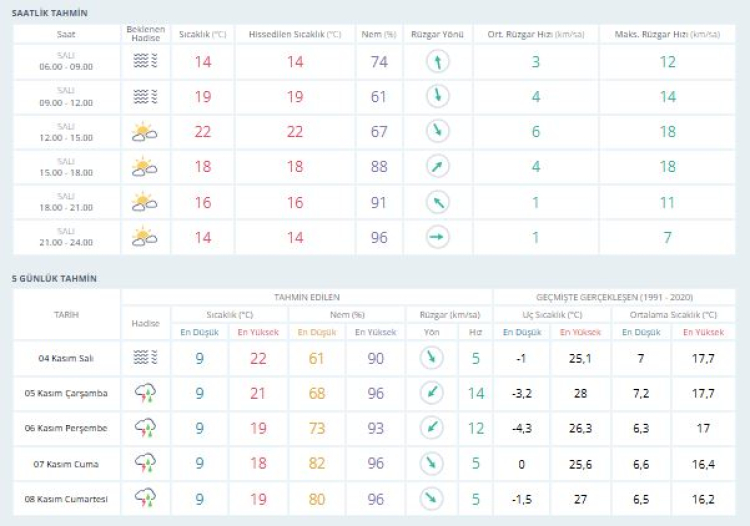Click the Hissedilen Sıcaklık column header

[x=294, y=34]
